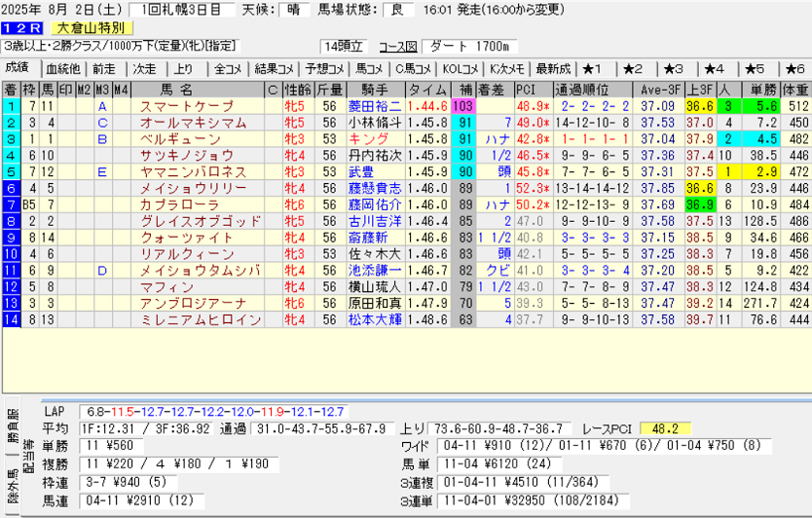Image resolution: width=812 pixels, height=518 pixels.
Task: Switch to the ★6 marker tab
Action: [793, 68]
